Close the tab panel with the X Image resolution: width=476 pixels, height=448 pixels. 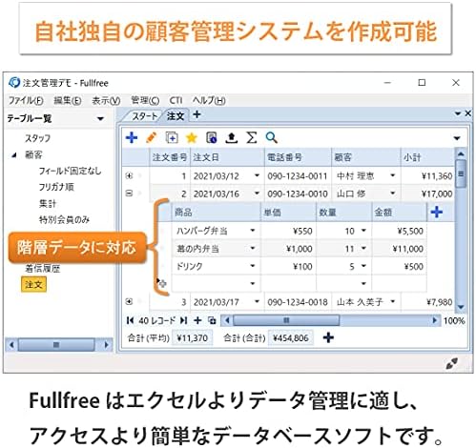pyautogui.click(x=468, y=113)
